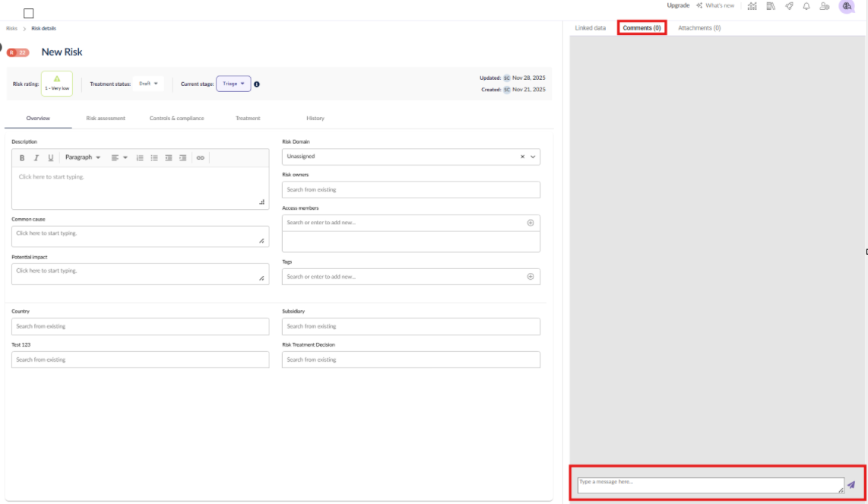The image size is (868, 504).
Task: Toggle underline formatting in Description
Action: click(51, 158)
